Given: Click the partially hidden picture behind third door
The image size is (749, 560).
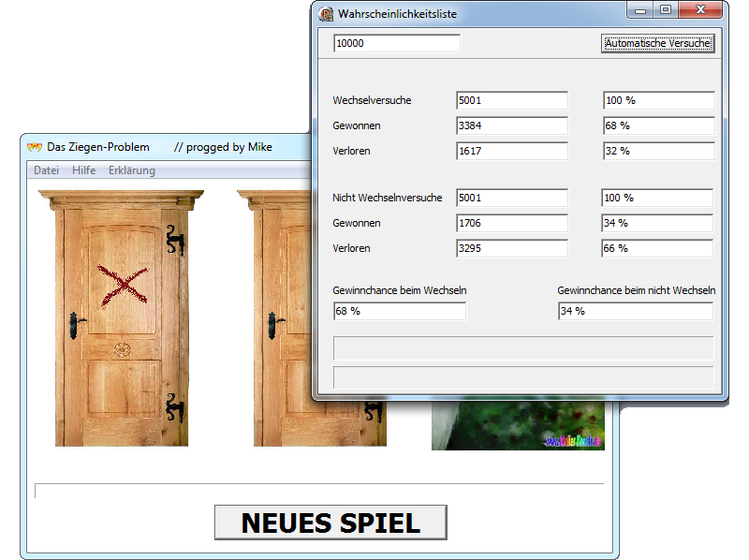Looking at the screenshot, I should coord(517,426).
